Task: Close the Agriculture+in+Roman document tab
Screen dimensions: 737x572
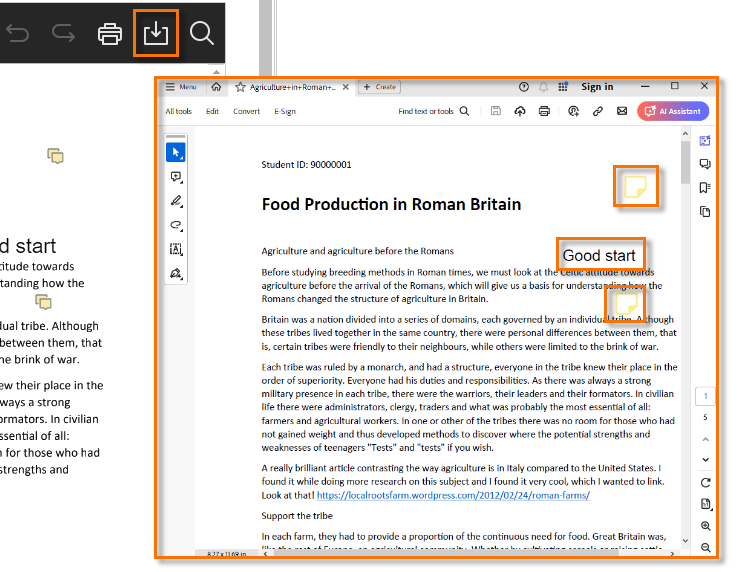Action: pyautogui.click(x=345, y=87)
